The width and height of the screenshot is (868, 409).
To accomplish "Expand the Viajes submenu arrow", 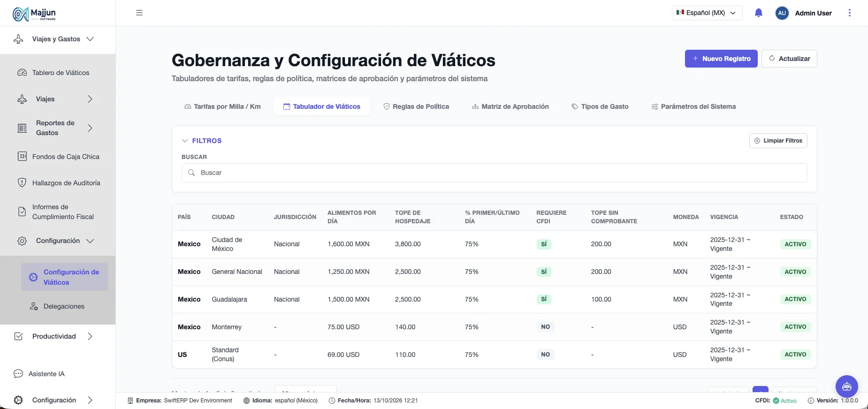I will click(90, 99).
